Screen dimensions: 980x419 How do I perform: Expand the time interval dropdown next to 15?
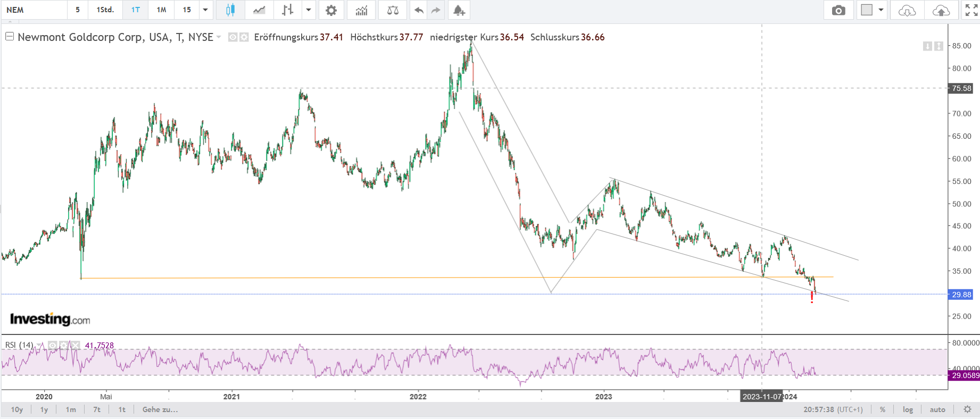[x=205, y=10]
